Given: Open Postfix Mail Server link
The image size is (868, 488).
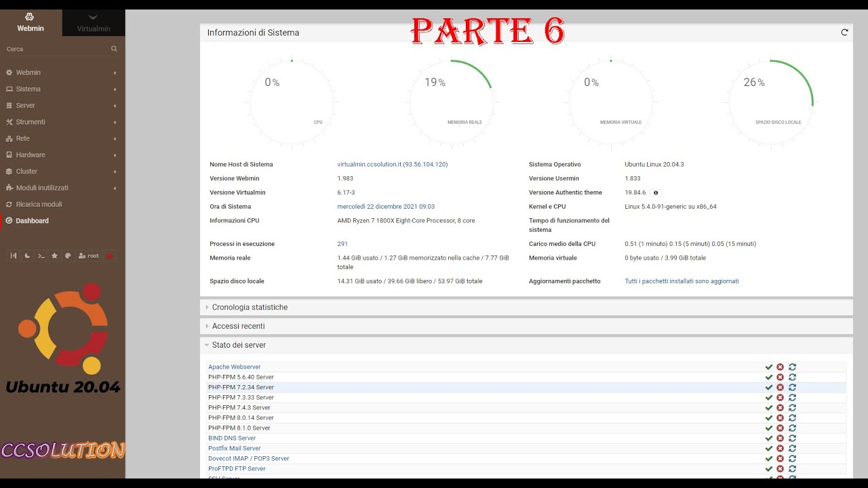Looking at the screenshot, I should click(235, 448).
